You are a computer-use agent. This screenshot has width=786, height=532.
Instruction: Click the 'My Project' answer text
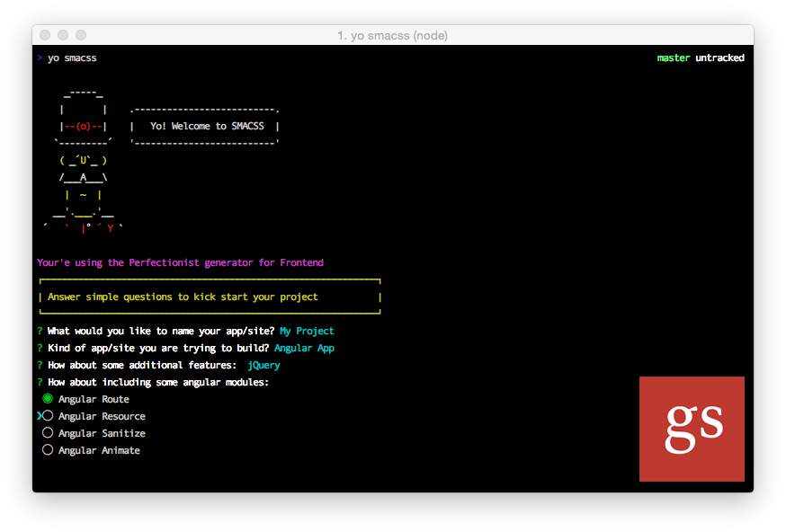click(307, 331)
